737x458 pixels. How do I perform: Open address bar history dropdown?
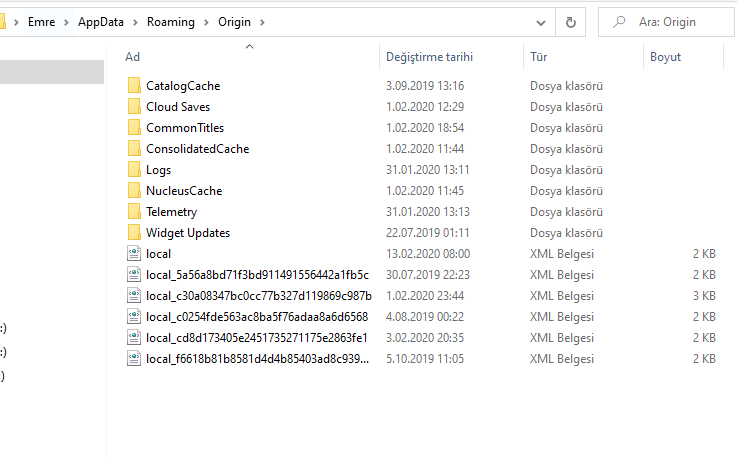pos(541,23)
